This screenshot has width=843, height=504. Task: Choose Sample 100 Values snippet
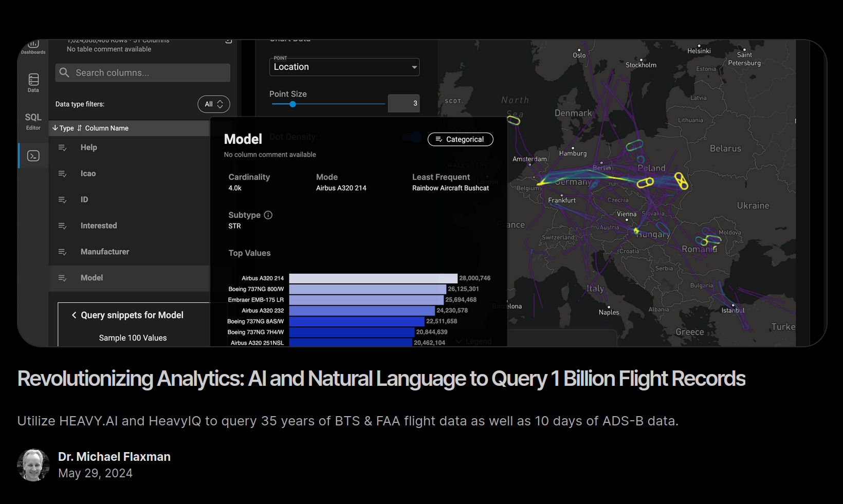[133, 338]
